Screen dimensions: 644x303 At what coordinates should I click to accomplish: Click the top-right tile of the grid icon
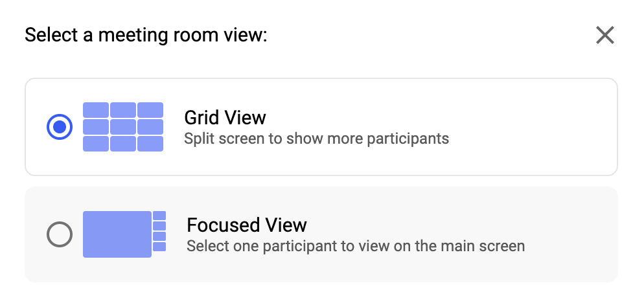click(x=150, y=110)
